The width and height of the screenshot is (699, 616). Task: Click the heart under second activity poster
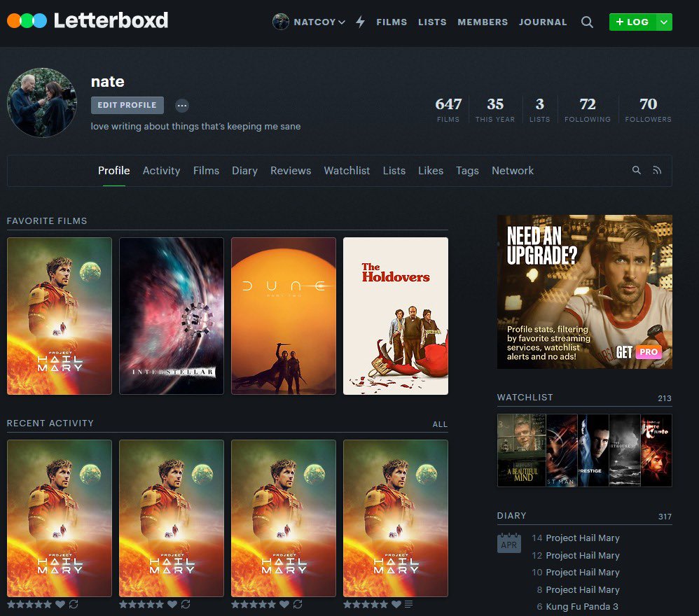pyautogui.click(x=172, y=604)
